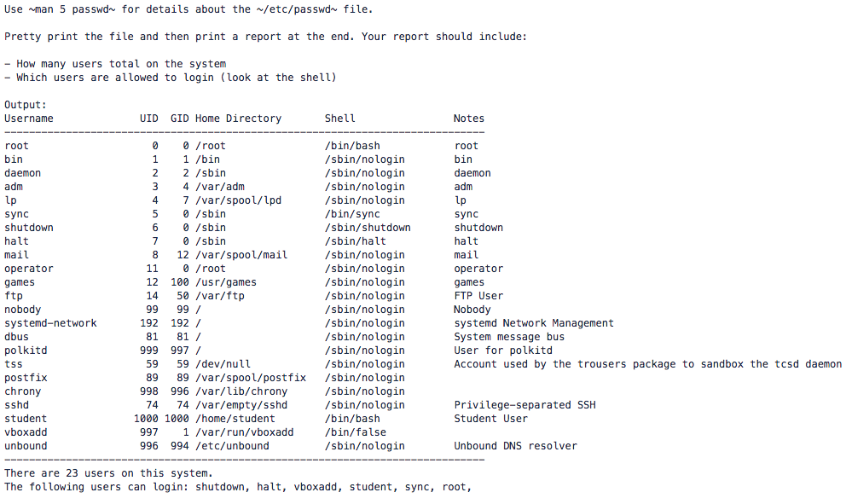Click the /bin/bash shell of root
Viewport: 852px width, 504px height.
[x=352, y=146]
